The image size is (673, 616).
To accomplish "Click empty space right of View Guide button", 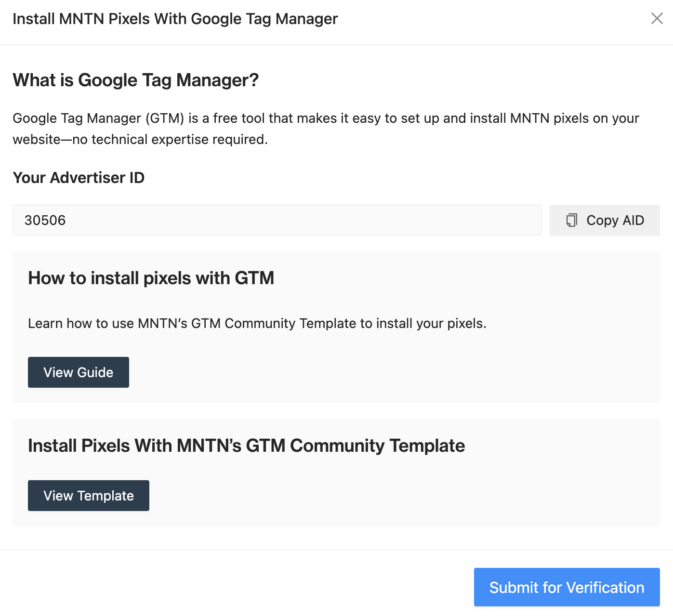I will click(x=385, y=372).
